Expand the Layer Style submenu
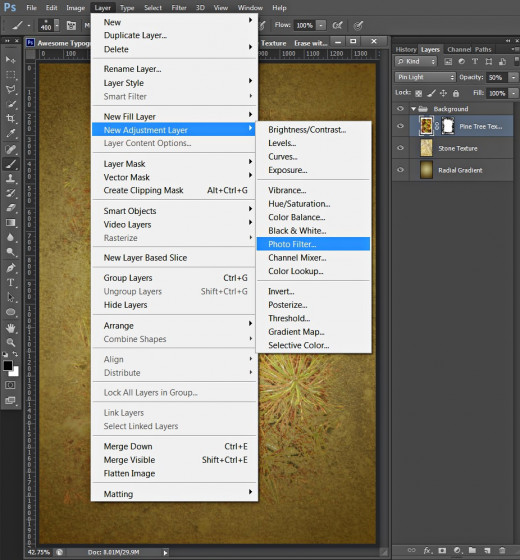The width and height of the screenshot is (520, 560). pos(175,83)
